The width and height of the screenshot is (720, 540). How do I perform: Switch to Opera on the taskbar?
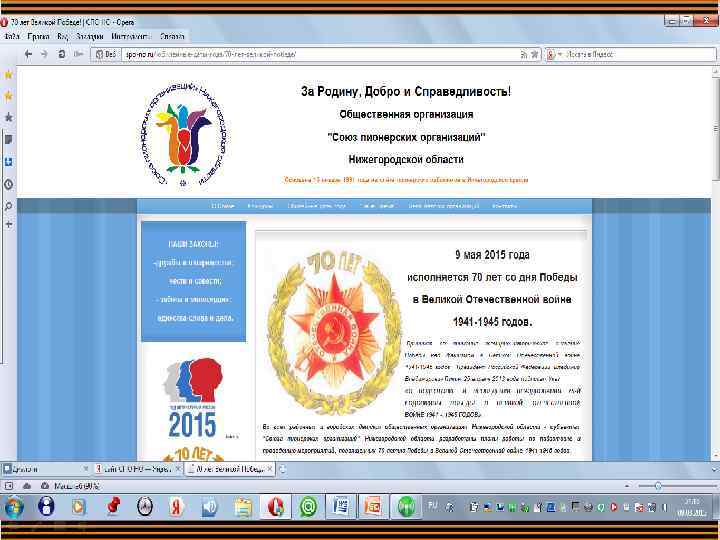click(x=276, y=507)
